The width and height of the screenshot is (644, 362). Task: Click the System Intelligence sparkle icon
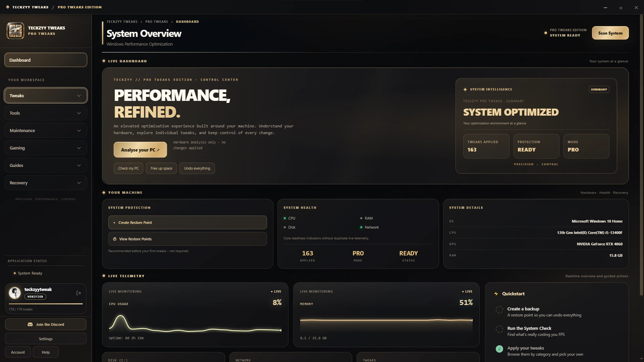(465, 89)
